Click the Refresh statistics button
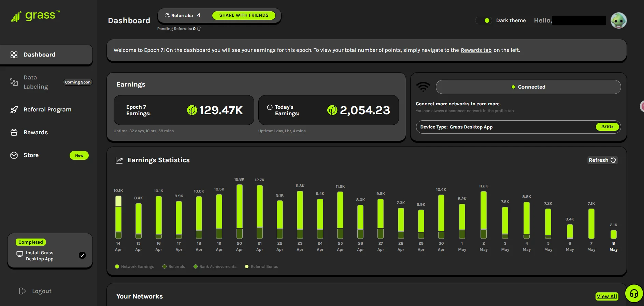 602,160
